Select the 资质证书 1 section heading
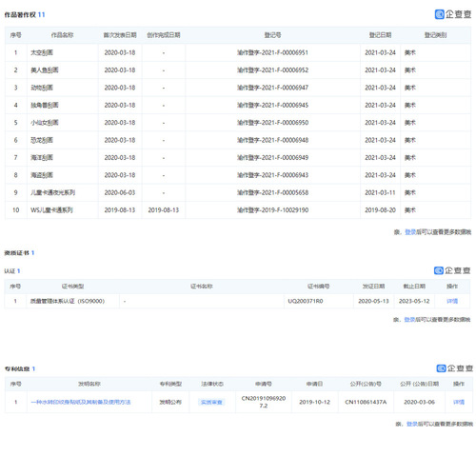This screenshot has height=476, width=476. 19,253
